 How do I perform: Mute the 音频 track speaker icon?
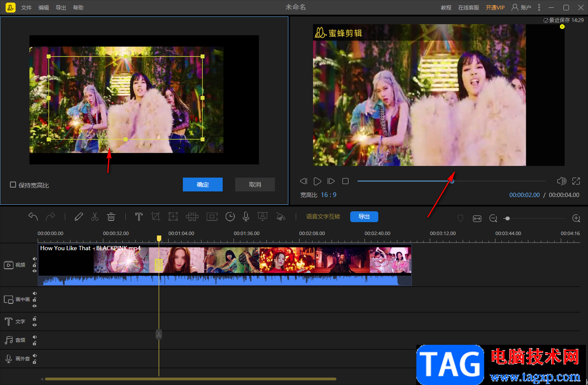coord(35,337)
